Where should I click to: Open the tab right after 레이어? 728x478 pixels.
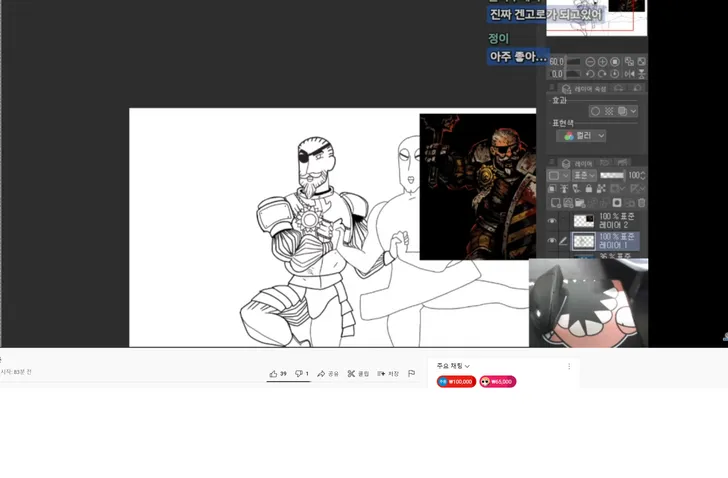[x=604, y=163]
